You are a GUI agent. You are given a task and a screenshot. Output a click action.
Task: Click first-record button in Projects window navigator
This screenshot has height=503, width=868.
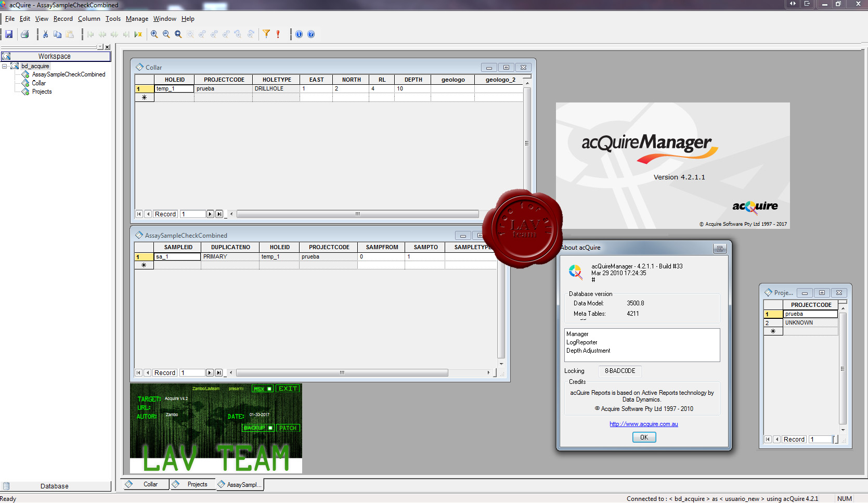[768, 439]
